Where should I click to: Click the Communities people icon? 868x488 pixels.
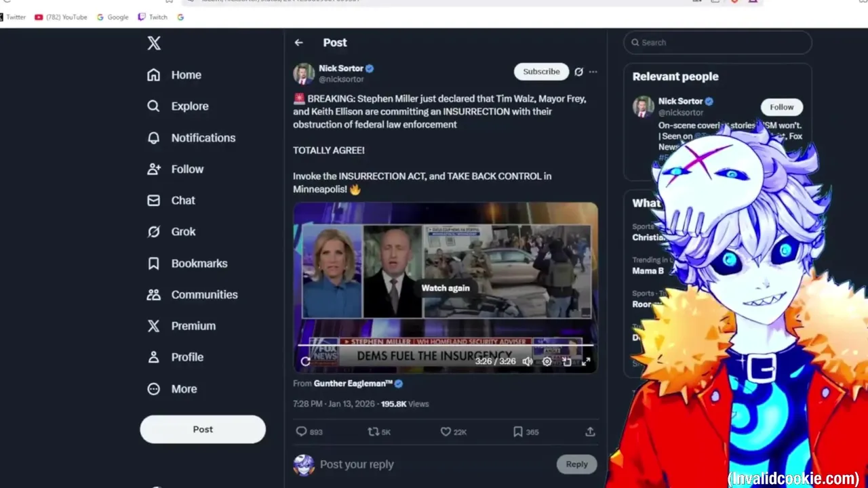pos(154,294)
